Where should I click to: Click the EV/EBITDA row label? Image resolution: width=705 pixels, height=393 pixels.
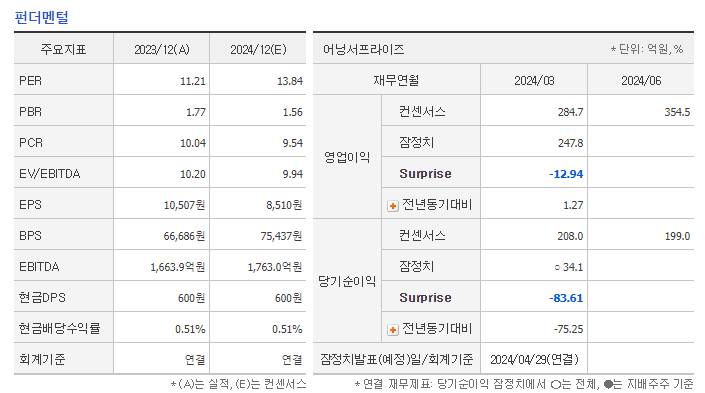point(49,174)
